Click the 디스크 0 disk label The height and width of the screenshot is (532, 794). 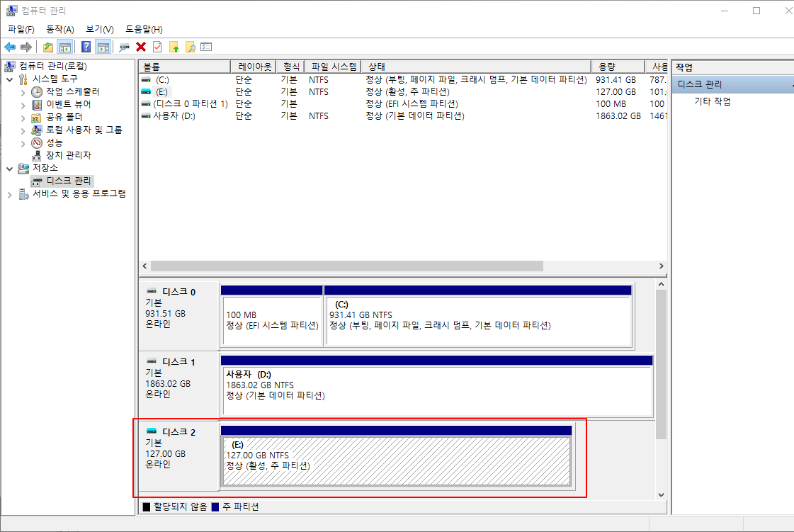178,292
